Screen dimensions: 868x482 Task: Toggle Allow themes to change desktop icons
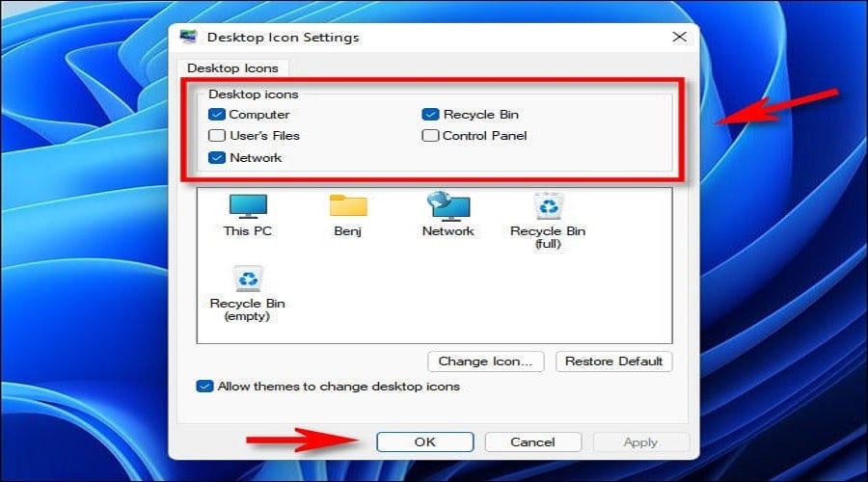[x=204, y=387]
